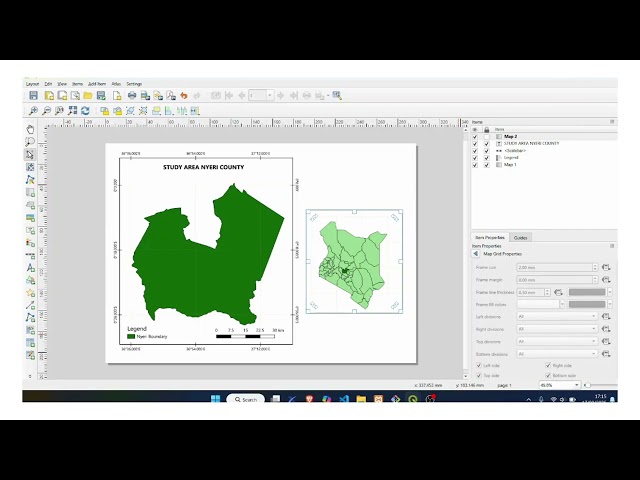Screen dimensions: 640x480
Task: Click the Windows Search box on taskbar
Action: (245, 400)
